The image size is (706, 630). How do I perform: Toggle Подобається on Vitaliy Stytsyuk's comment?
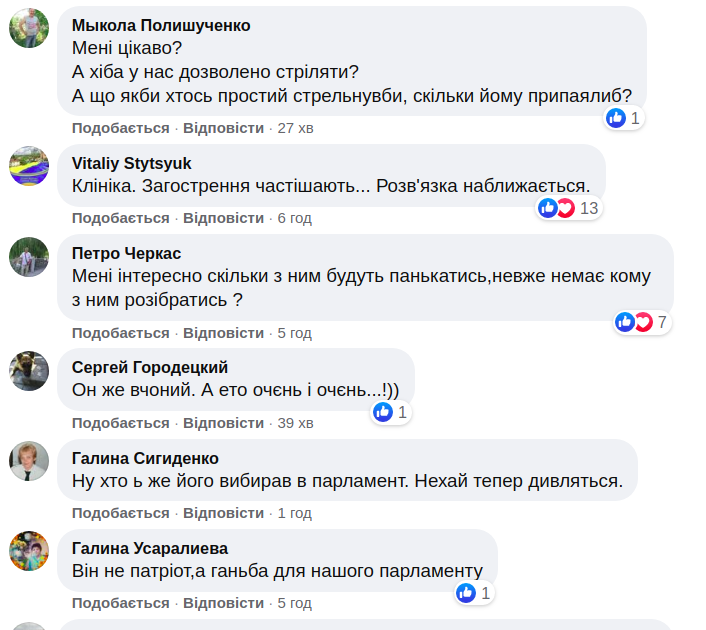(x=120, y=218)
